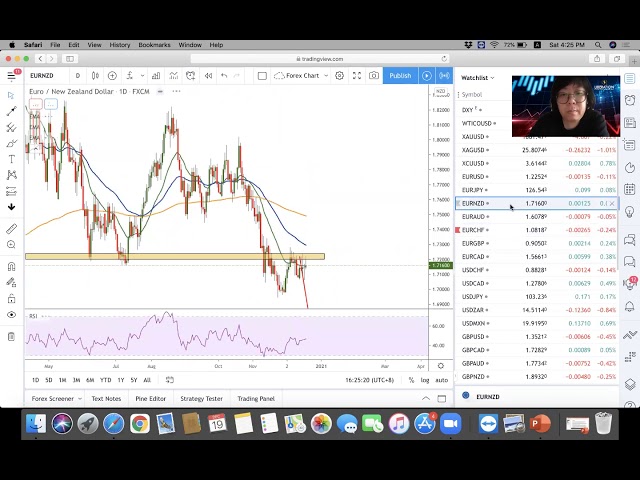Select the trend line drawing tool
This screenshot has height=480, width=640.
tap(11, 111)
